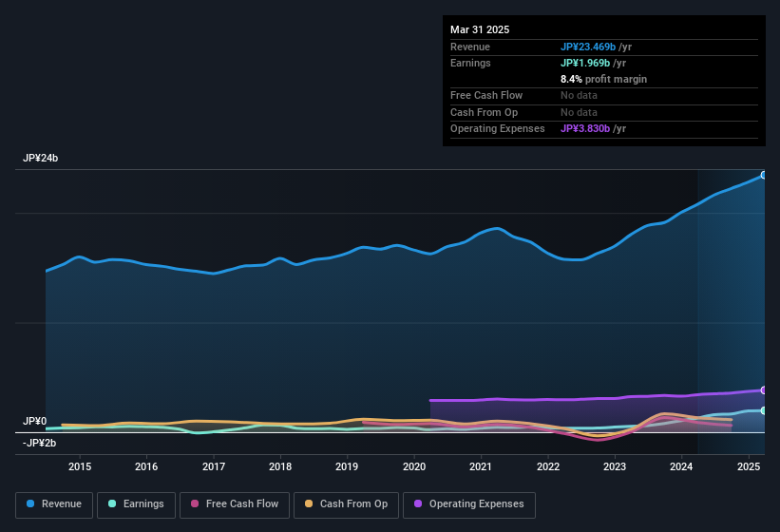Image resolution: width=780 pixels, height=532 pixels.
Task: Click the 2023 x-axis label
Action: coord(615,466)
